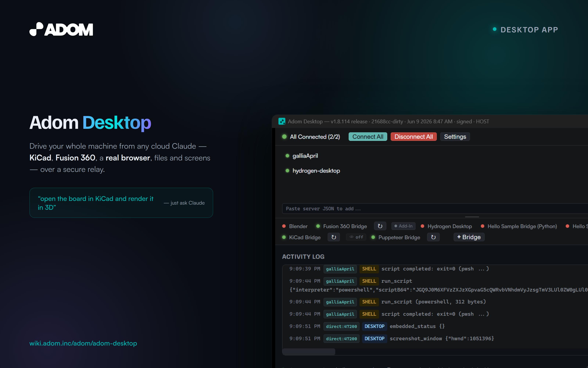Select the Blender bridge entry
This screenshot has width=588, height=368.
tap(298, 226)
